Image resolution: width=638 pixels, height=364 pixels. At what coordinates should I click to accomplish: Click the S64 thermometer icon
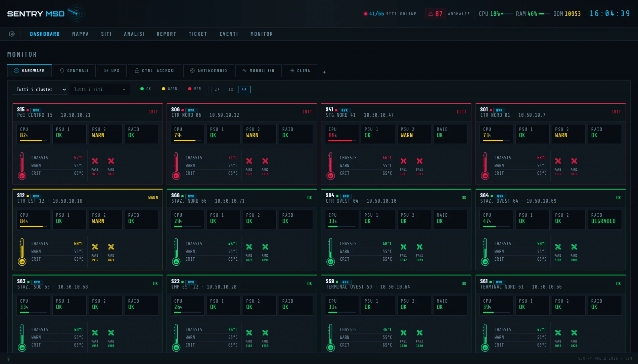[x=485, y=252]
